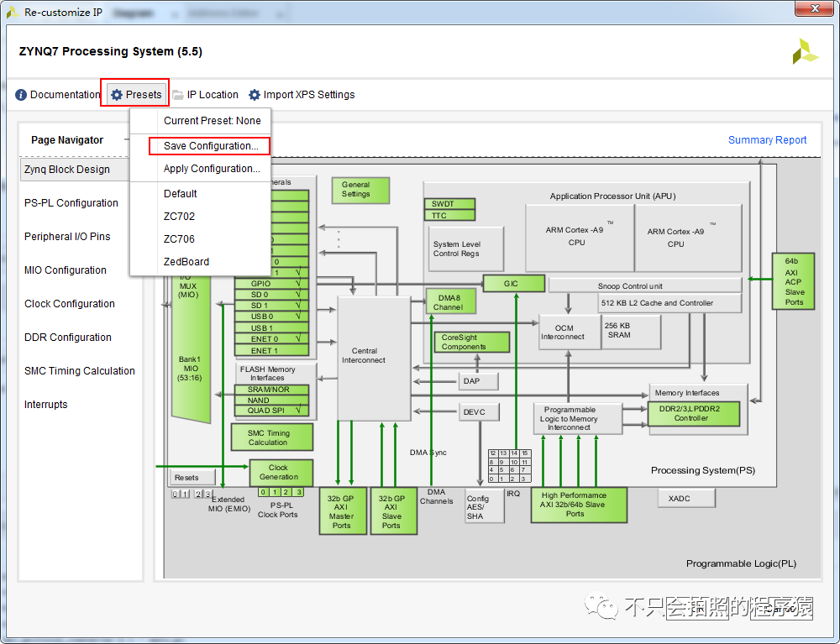Click the Bank1 MIO block
This screenshot has width=840, height=644.
pos(190,348)
